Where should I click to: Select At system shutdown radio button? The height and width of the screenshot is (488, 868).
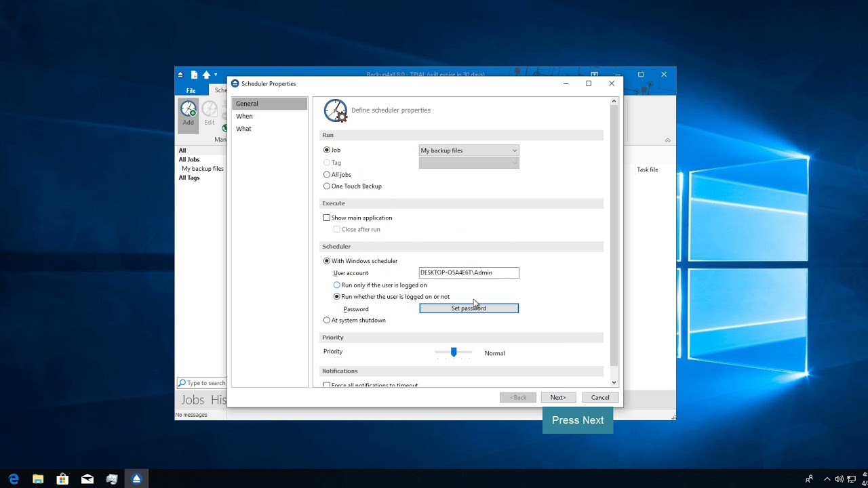pos(327,320)
